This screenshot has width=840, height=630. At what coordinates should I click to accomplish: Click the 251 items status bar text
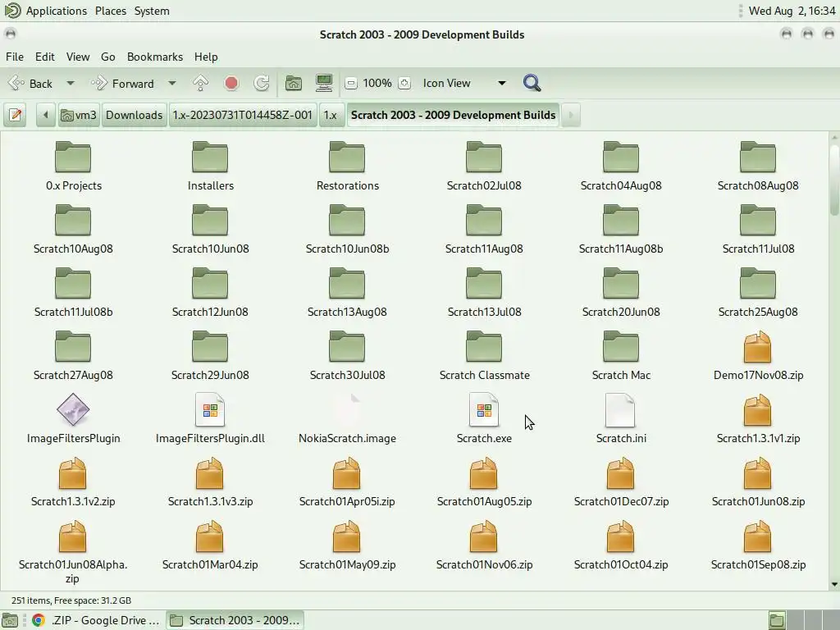pos(71,600)
